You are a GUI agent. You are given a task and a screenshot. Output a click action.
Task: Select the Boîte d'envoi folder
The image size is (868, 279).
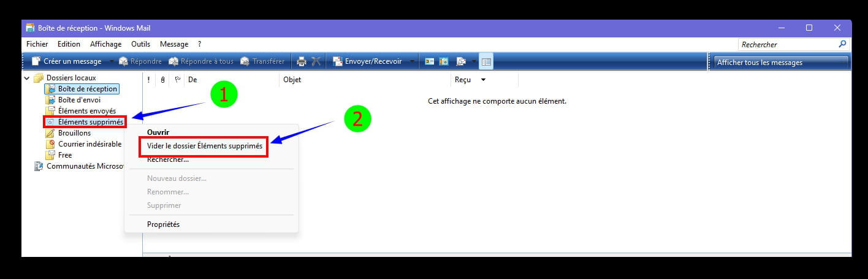point(80,100)
